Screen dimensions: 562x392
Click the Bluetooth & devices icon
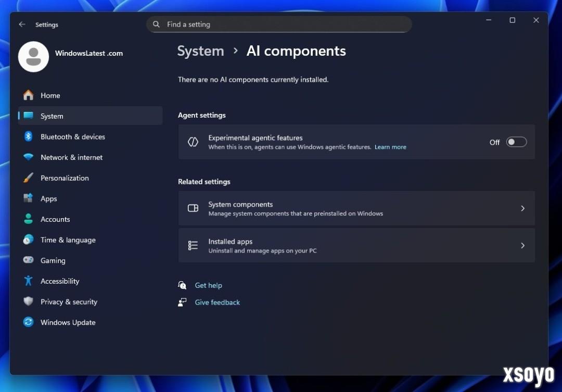pyautogui.click(x=28, y=136)
